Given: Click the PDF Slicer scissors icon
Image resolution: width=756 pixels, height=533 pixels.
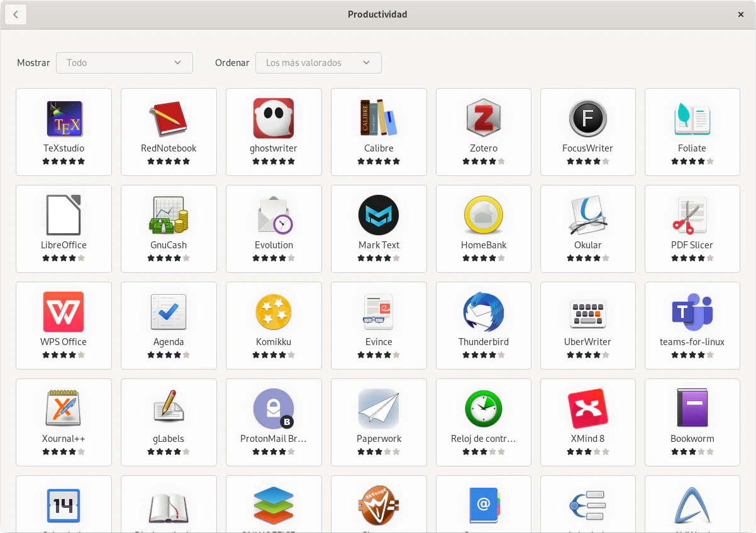Looking at the screenshot, I should 692,215.
